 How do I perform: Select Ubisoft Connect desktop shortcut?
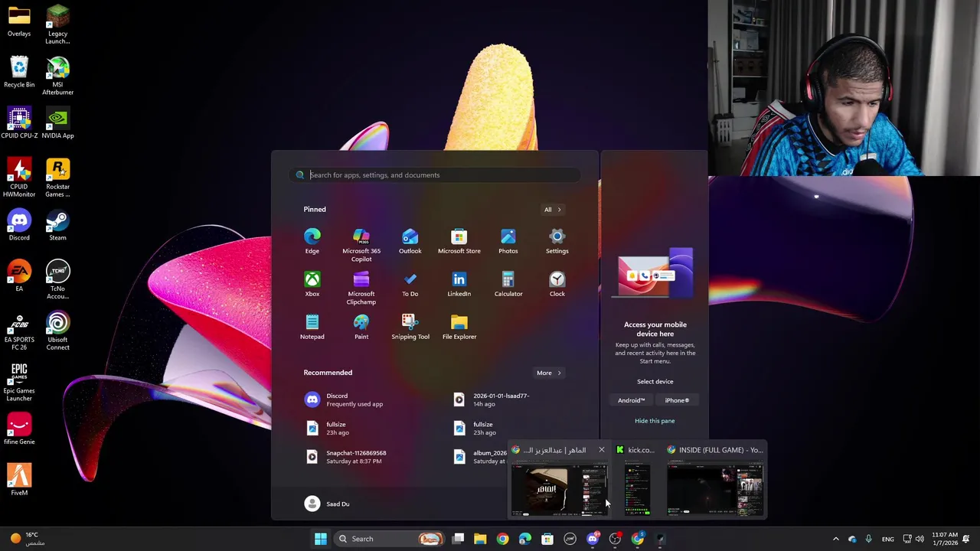point(57,331)
